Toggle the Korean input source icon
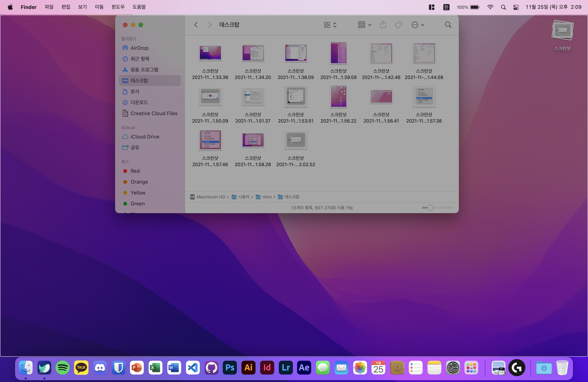This screenshot has height=382, width=588. [446, 7]
